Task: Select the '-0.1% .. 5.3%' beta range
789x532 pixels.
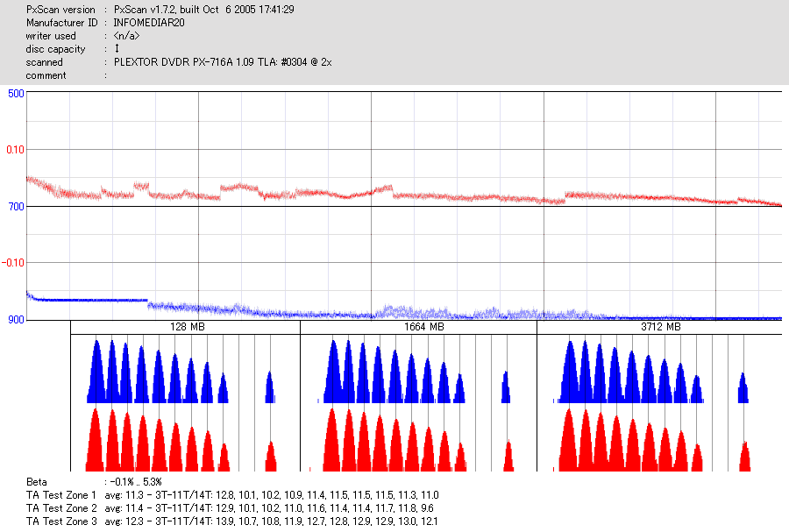Action: click(135, 482)
